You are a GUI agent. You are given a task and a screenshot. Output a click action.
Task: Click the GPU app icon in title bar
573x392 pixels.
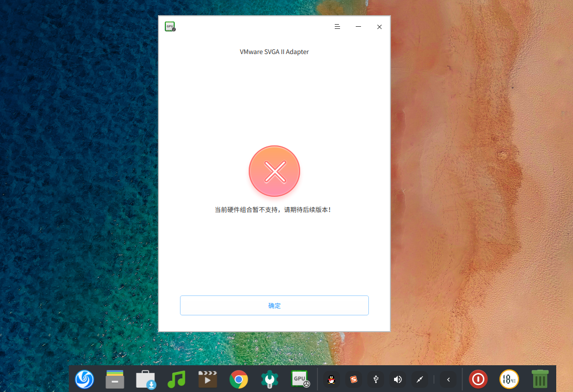(171, 27)
